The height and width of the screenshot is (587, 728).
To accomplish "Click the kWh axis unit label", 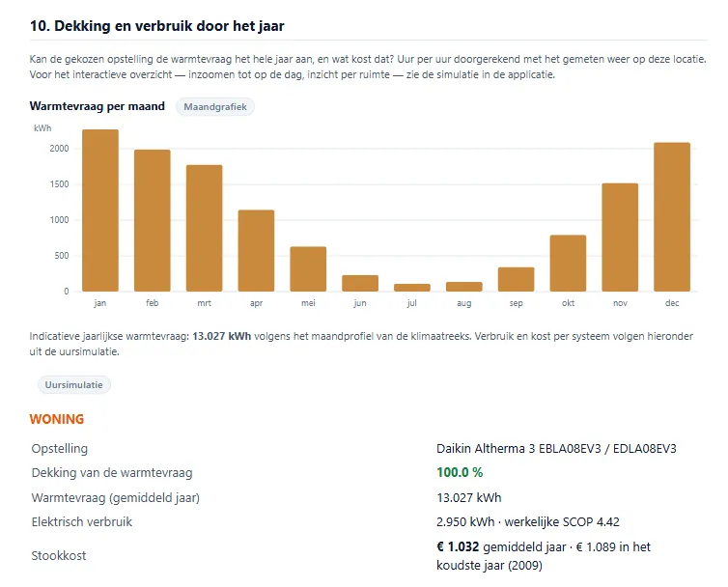I will pyautogui.click(x=42, y=128).
